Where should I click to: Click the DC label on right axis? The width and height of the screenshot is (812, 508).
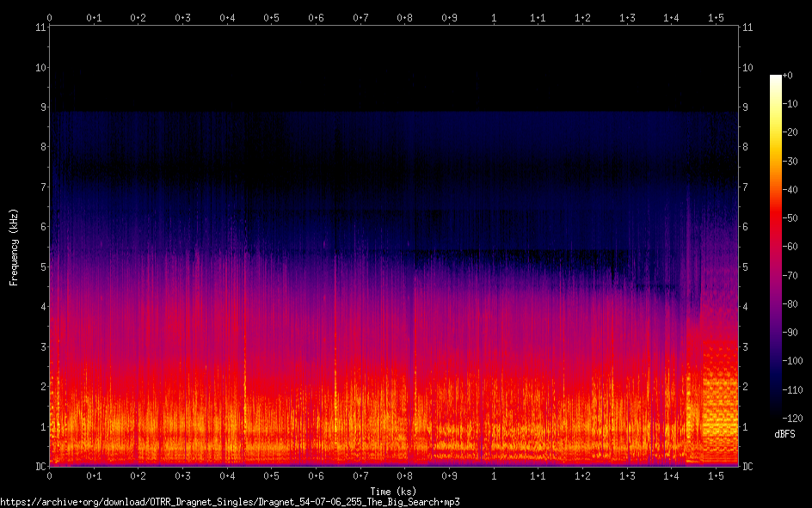point(748,467)
